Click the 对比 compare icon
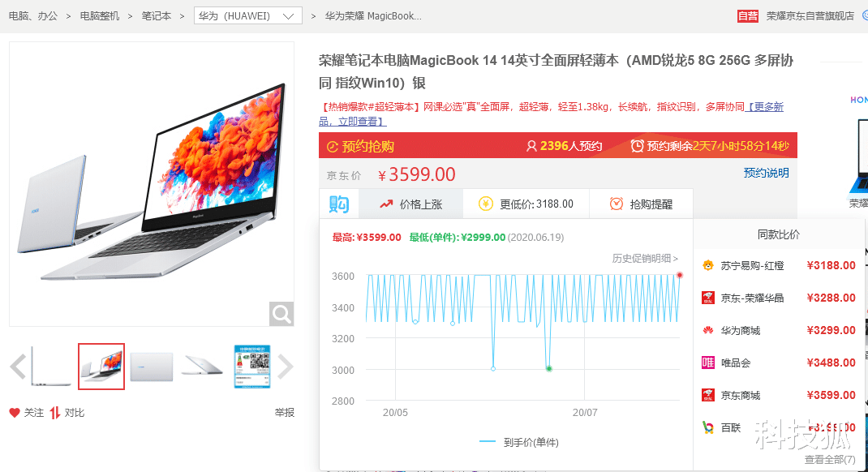The width and height of the screenshot is (868, 472). (55, 413)
